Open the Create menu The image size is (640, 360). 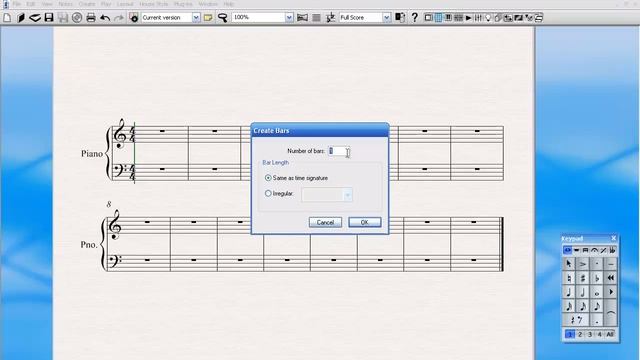(x=87, y=4)
